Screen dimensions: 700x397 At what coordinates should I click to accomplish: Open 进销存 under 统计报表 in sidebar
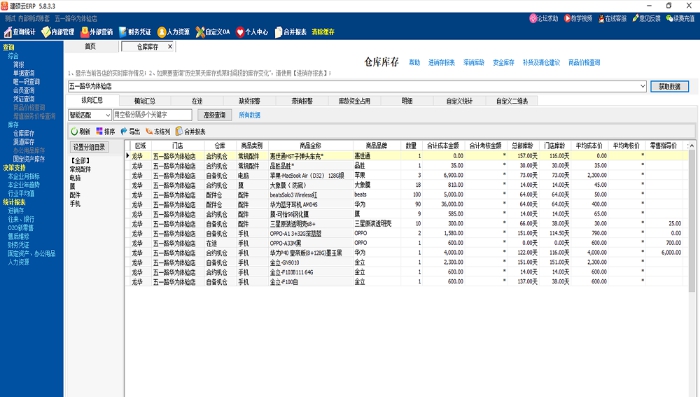(x=16, y=210)
